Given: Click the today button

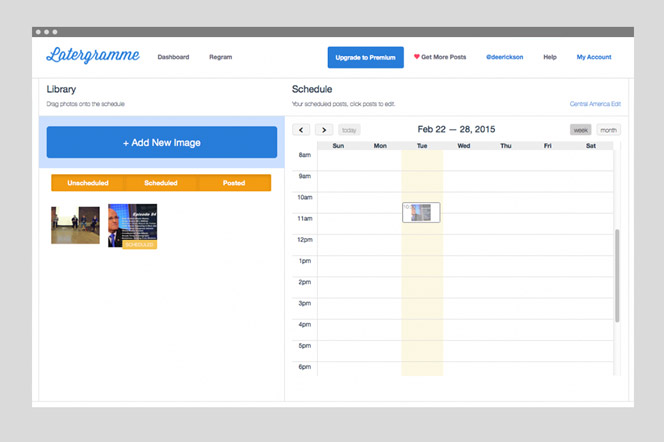Looking at the screenshot, I should [349, 130].
